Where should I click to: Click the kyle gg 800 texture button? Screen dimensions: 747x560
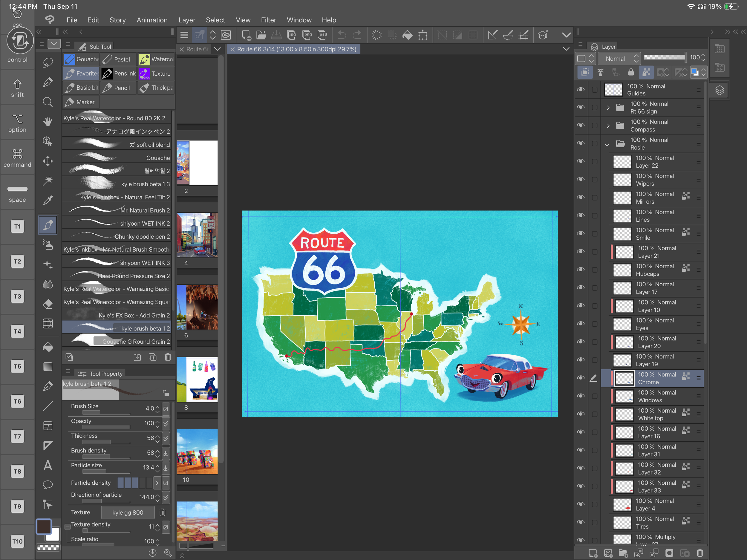click(x=128, y=512)
